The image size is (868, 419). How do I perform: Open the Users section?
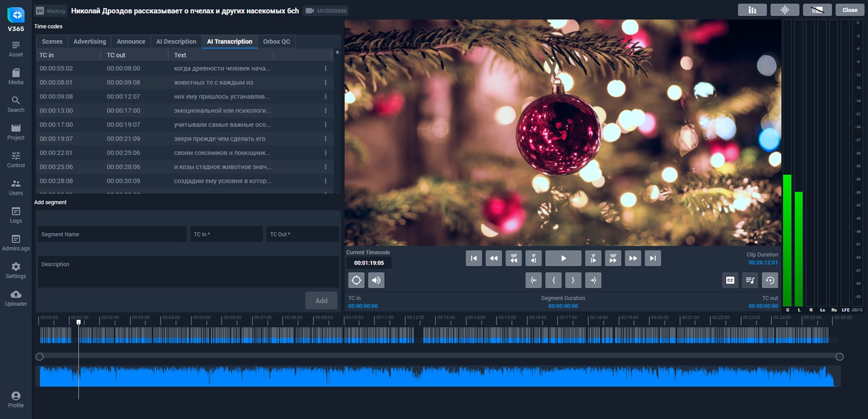[16, 188]
